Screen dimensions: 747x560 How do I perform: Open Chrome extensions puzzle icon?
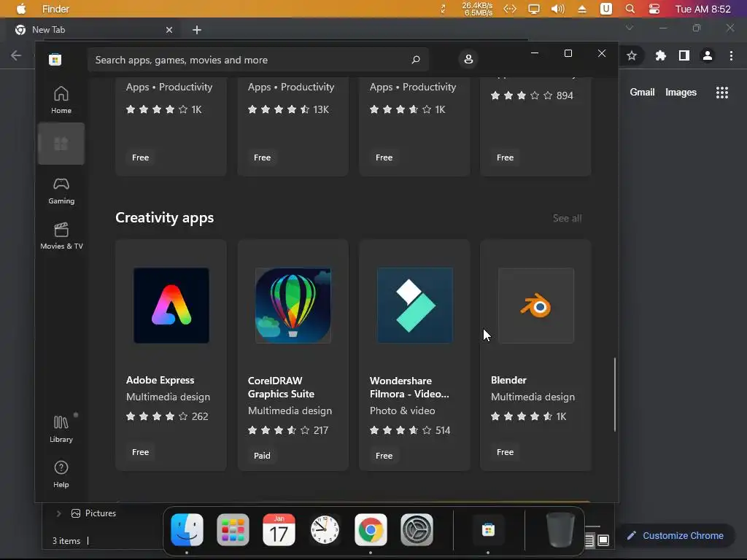[x=660, y=55]
